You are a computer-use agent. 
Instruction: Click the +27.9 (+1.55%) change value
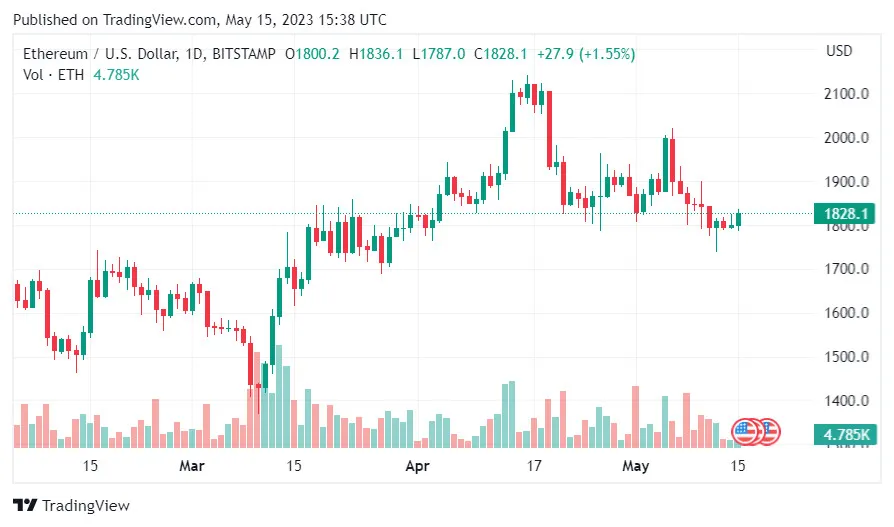click(585, 54)
